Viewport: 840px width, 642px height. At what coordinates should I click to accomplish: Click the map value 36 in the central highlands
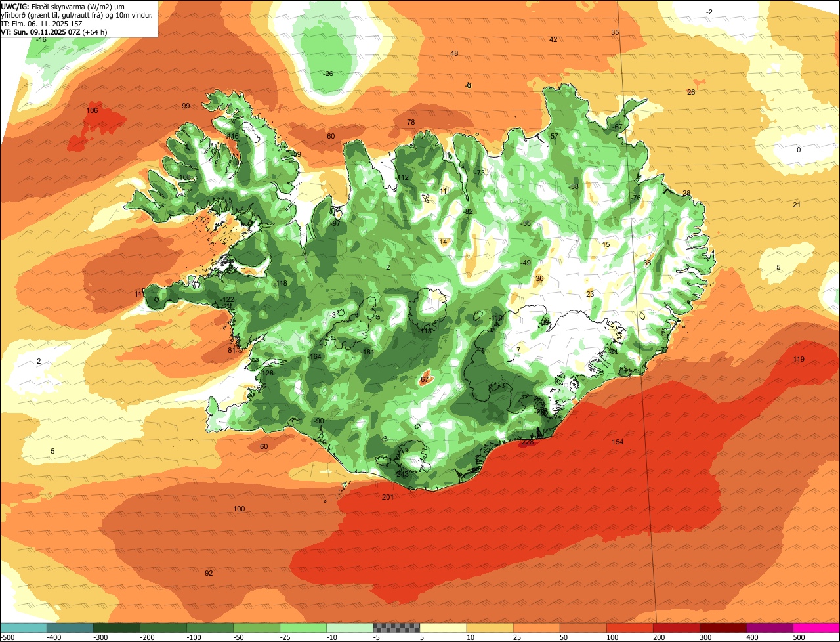click(539, 278)
